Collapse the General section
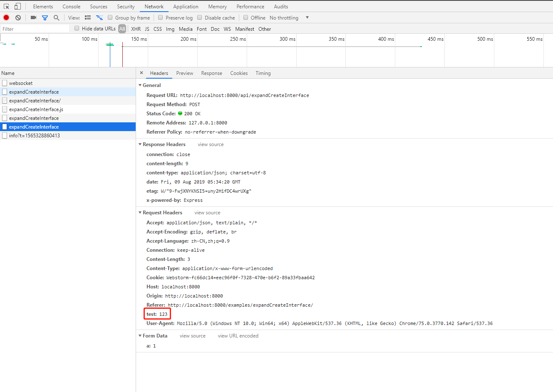Screen dimensions: 553x392 pyautogui.click(x=140, y=85)
